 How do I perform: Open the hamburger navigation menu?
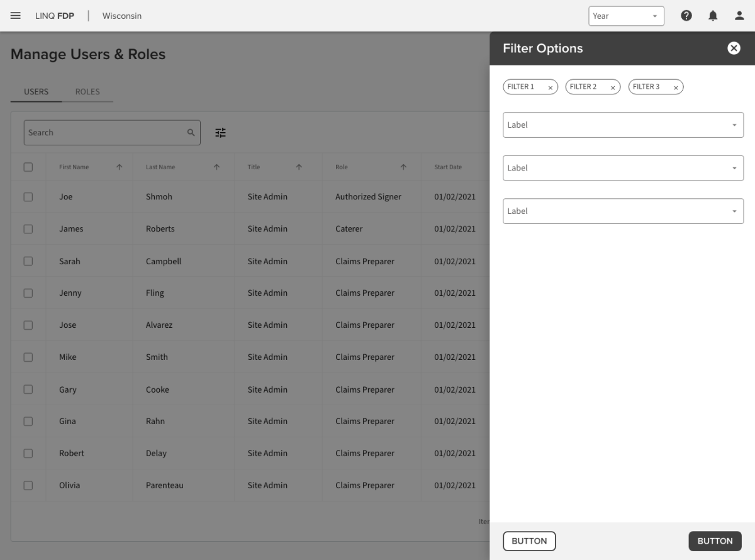pyautogui.click(x=16, y=16)
